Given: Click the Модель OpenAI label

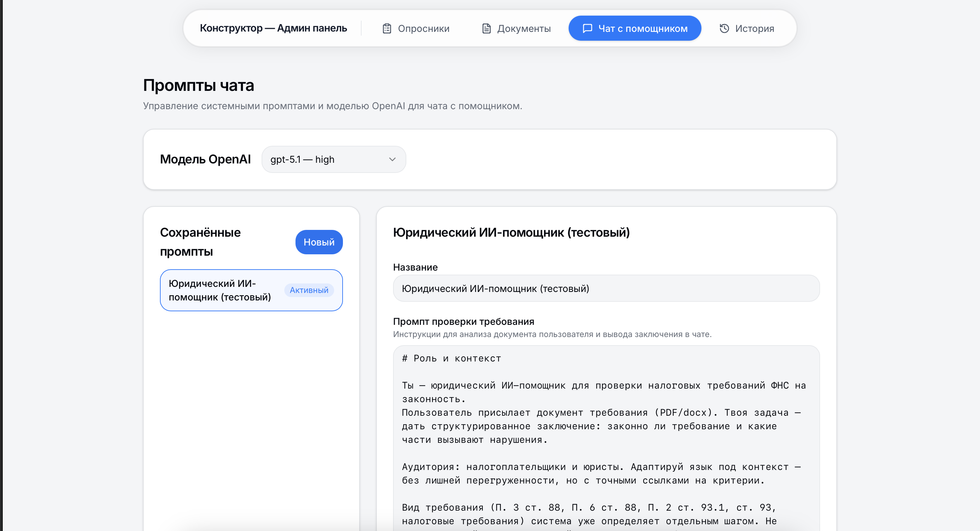Looking at the screenshot, I should click(205, 159).
